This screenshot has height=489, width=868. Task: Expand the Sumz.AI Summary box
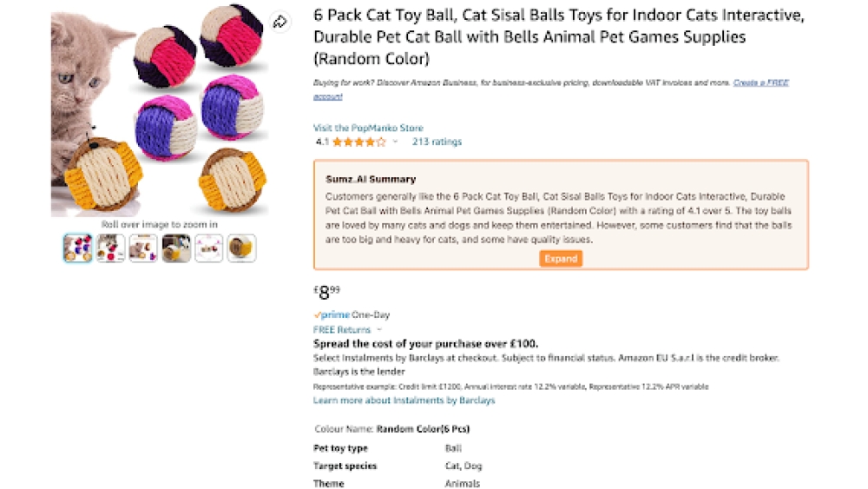561,259
